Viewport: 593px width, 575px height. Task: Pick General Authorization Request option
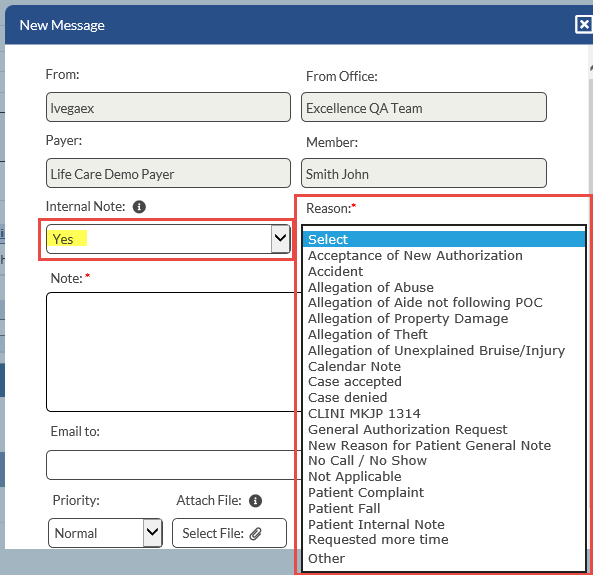click(444, 429)
